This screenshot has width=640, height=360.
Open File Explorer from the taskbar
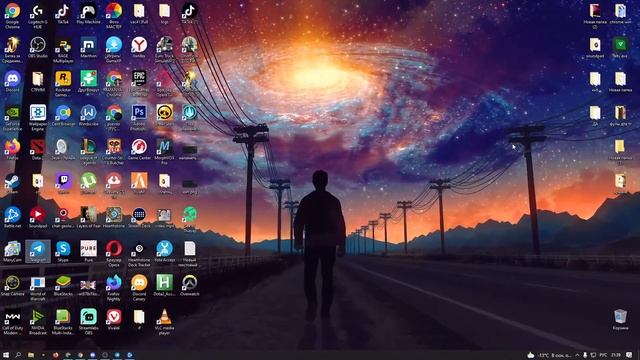pyautogui.click(x=31, y=355)
